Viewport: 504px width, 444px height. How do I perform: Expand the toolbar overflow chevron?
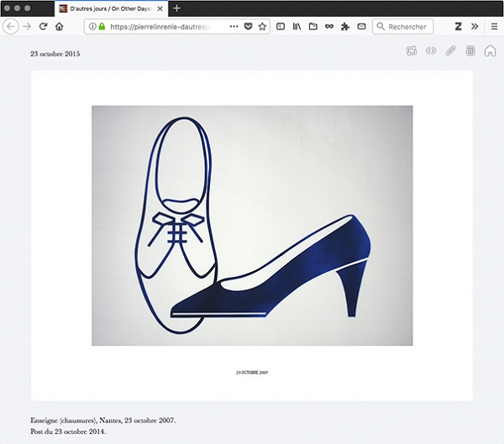[475, 26]
